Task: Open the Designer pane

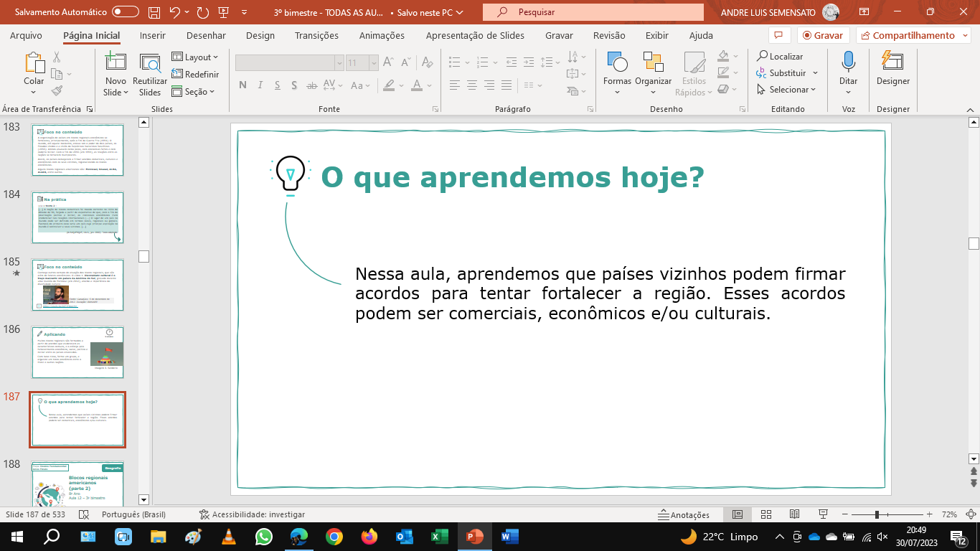Action: 892,69
